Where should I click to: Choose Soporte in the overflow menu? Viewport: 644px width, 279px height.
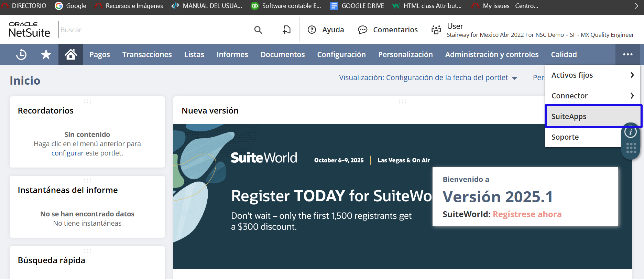[565, 137]
